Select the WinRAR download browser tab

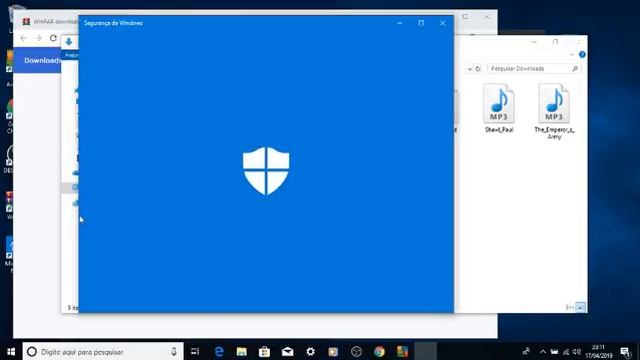tap(51, 22)
